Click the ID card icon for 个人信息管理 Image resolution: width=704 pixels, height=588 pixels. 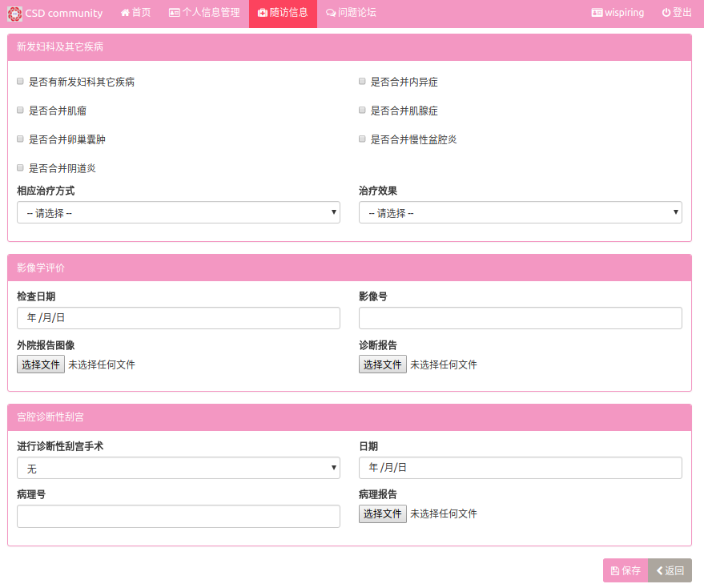point(175,13)
